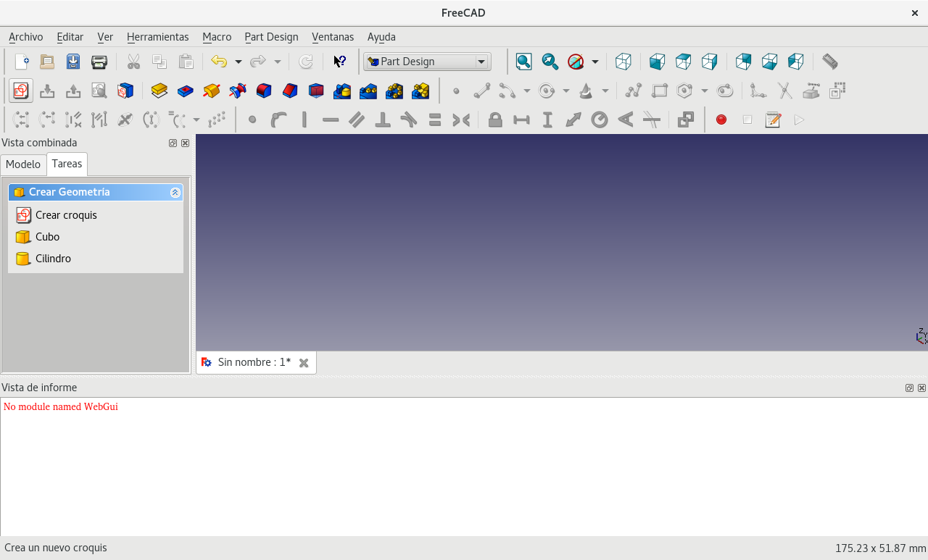Add a Cilindro from the task panel
The image size is (928, 560).
click(x=43, y=259)
